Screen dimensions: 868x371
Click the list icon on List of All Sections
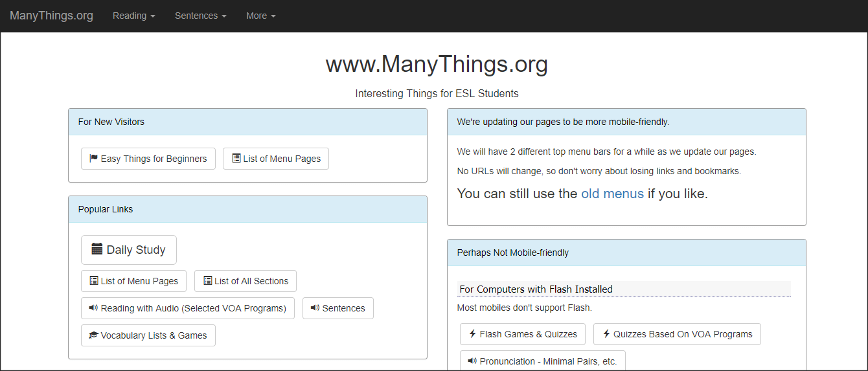click(208, 280)
